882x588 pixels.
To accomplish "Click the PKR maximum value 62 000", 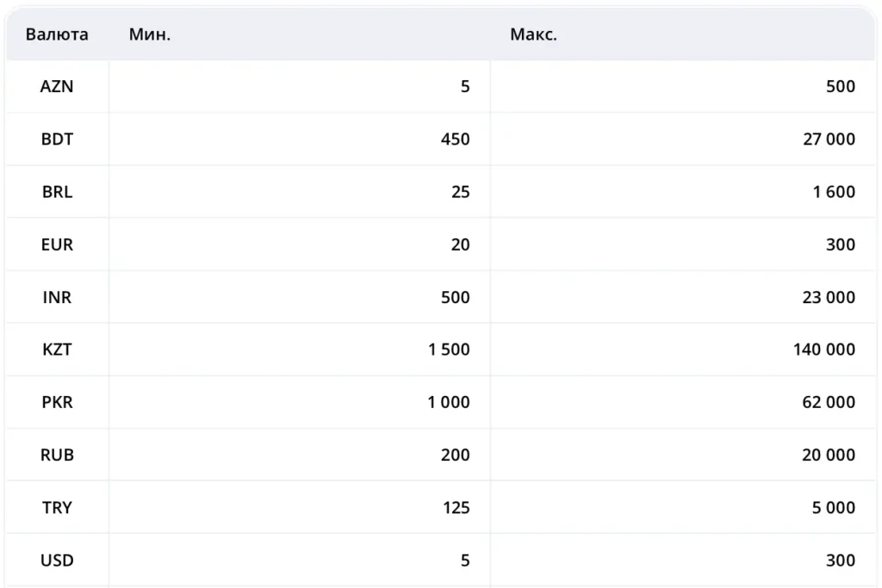I will pos(829,402).
